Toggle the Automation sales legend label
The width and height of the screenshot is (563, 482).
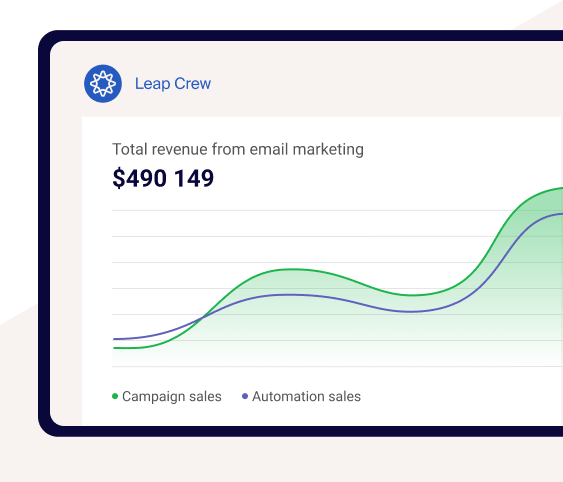click(306, 397)
